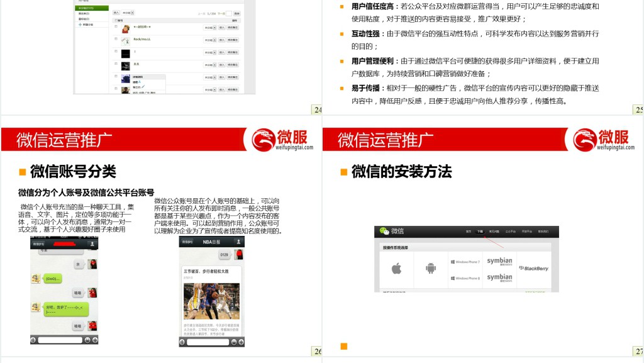Click the 放入 button above the user list
The width and height of the screenshot is (644, 363).
point(116,13)
